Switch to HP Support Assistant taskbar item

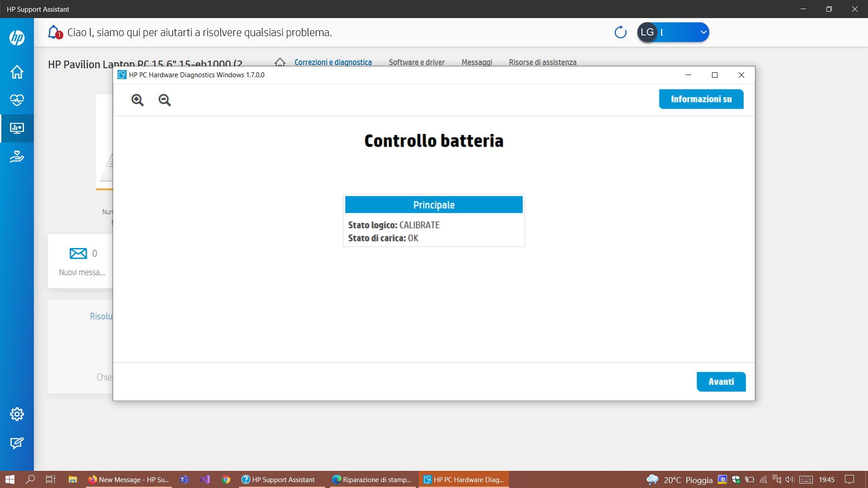pyautogui.click(x=282, y=479)
